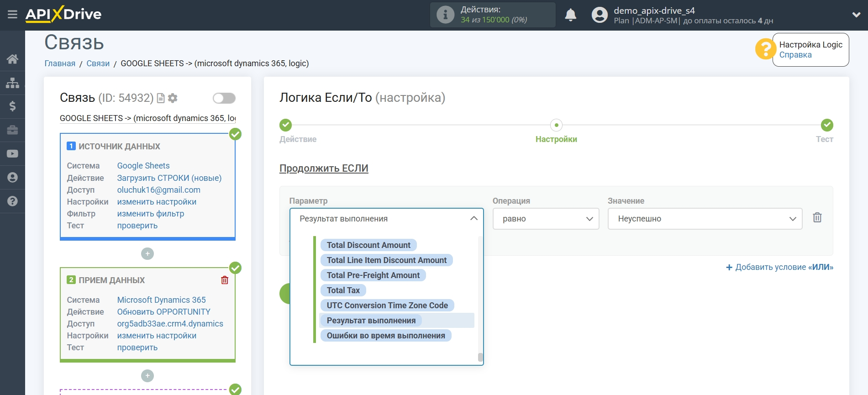Viewport: 868px width, 395px height.
Task: Select Total Tax option
Action: [x=343, y=290]
